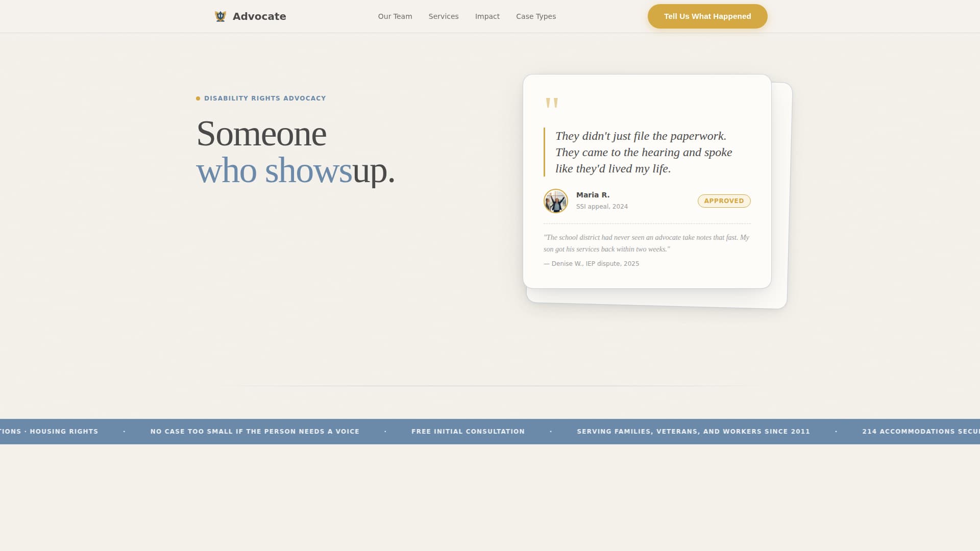Open the Our Team page
Viewport: 980px width, 551px height.
(x=395, y=16)
